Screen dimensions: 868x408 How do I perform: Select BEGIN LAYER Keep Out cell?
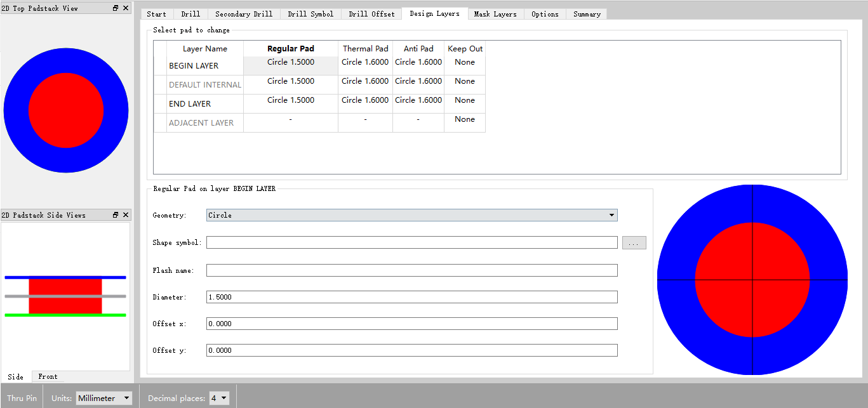point(465,66)
